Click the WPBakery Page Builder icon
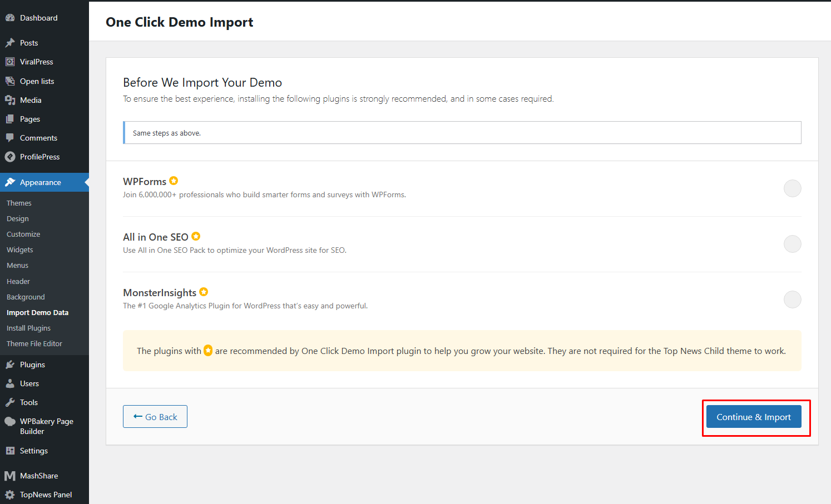Image resolution: width=831 pixels, height=504 pixels. pyautogui.click(x=10, y=421)
